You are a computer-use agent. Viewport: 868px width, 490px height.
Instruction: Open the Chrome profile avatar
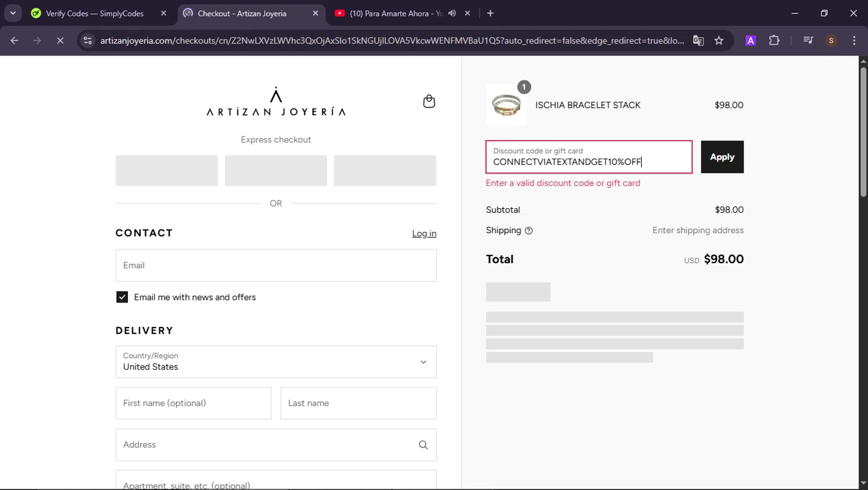831,40
